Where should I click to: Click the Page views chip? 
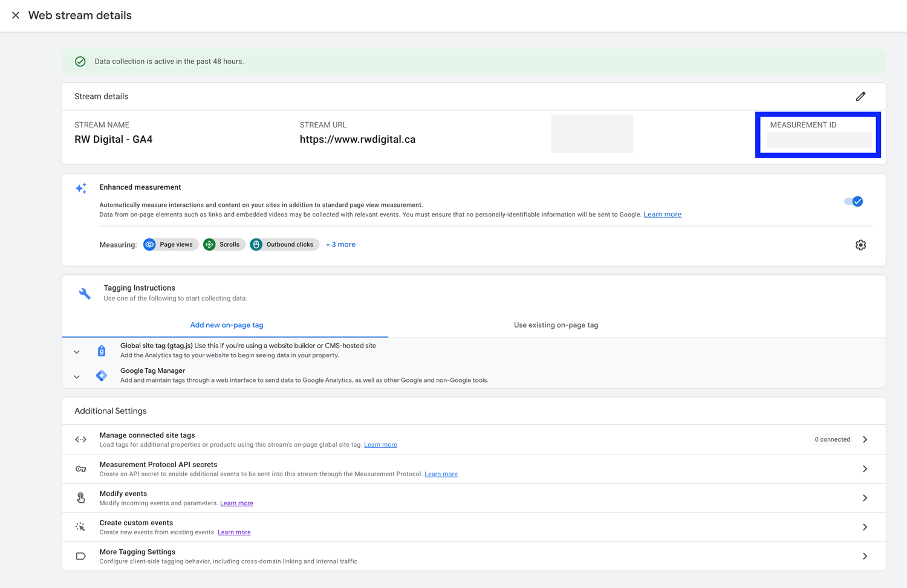(171, 245)
